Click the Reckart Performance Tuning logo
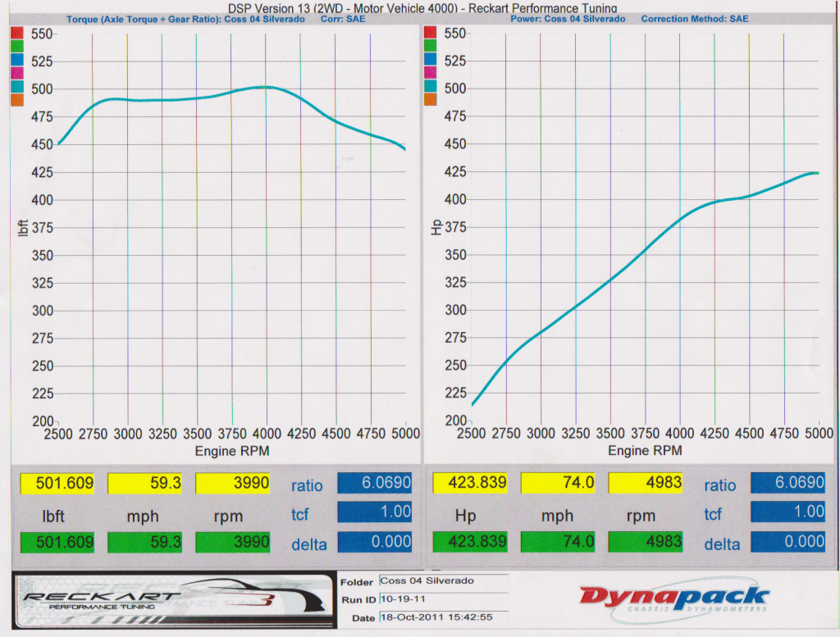This screenshot has width=840, height=637. (174, 600)
